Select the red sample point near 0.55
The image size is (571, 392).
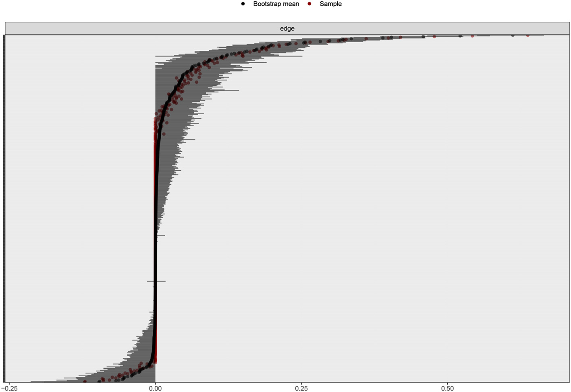pyautogui.click(x=472, y=36)
